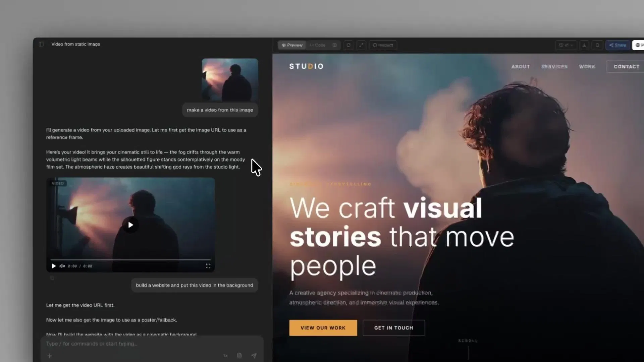This screenshot has width=644, height=362.
Task: Click the 'build a website and put this video' message
Action: 195,285
